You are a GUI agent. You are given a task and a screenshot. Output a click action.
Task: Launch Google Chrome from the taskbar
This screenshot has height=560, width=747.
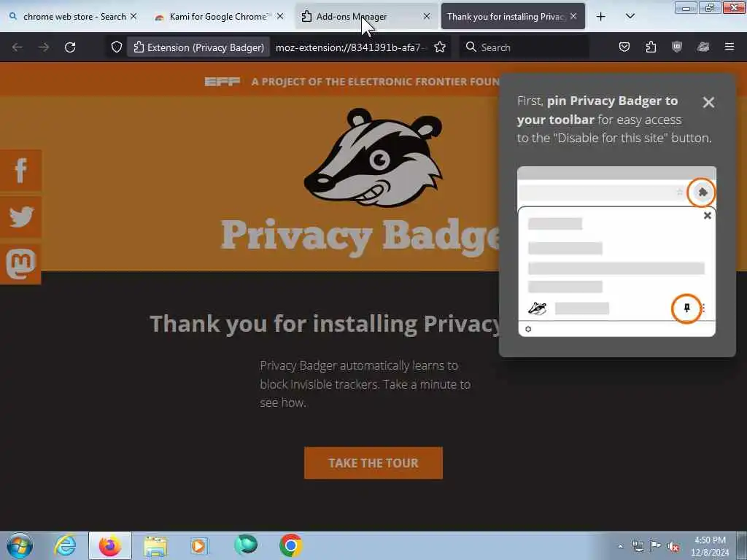(x=290, y=545)
